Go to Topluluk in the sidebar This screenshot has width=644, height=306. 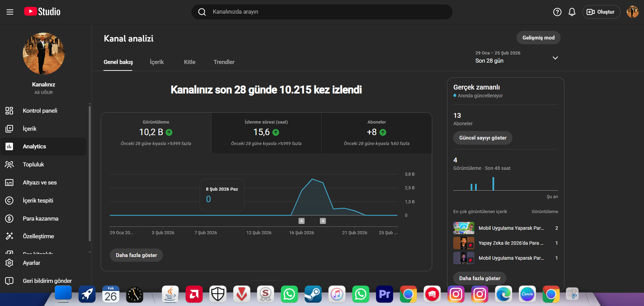click(x=33, y=164)
